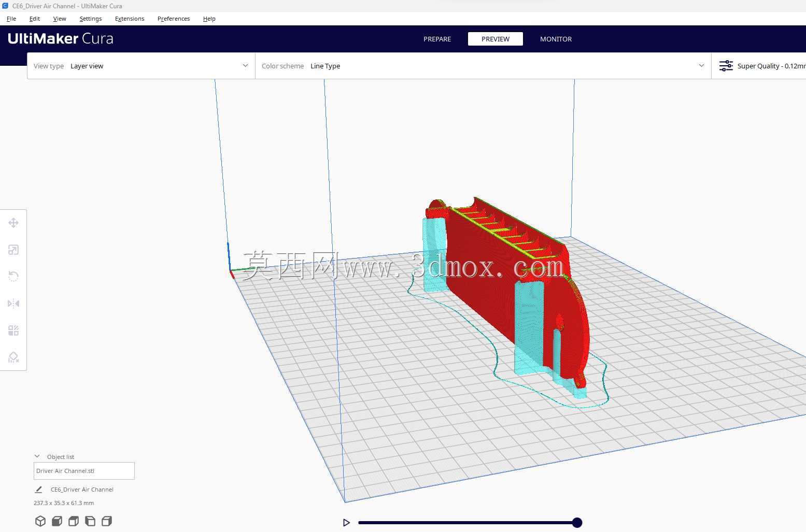This screenshot has height=532, width=806.
Task: Click the Cura application icon in title bar
Action: 5,6
